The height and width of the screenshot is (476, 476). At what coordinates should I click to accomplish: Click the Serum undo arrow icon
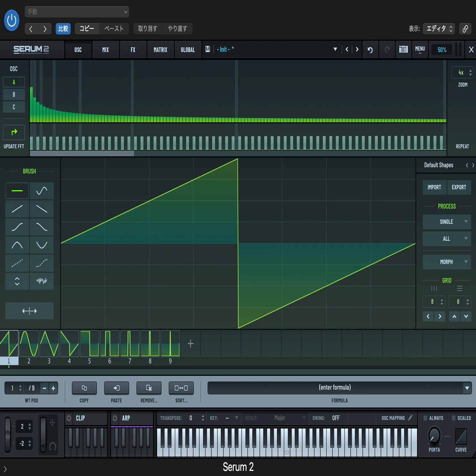point(370,50)
